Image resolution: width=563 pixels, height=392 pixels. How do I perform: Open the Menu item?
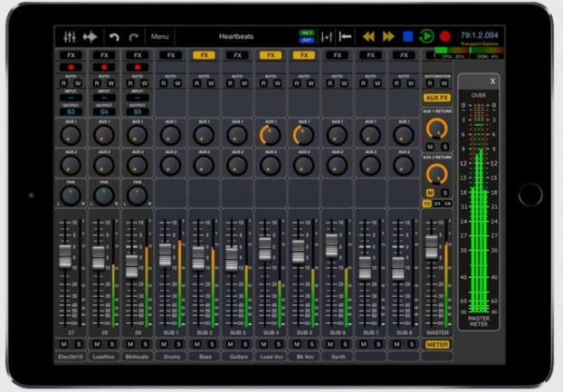[159, 36]
